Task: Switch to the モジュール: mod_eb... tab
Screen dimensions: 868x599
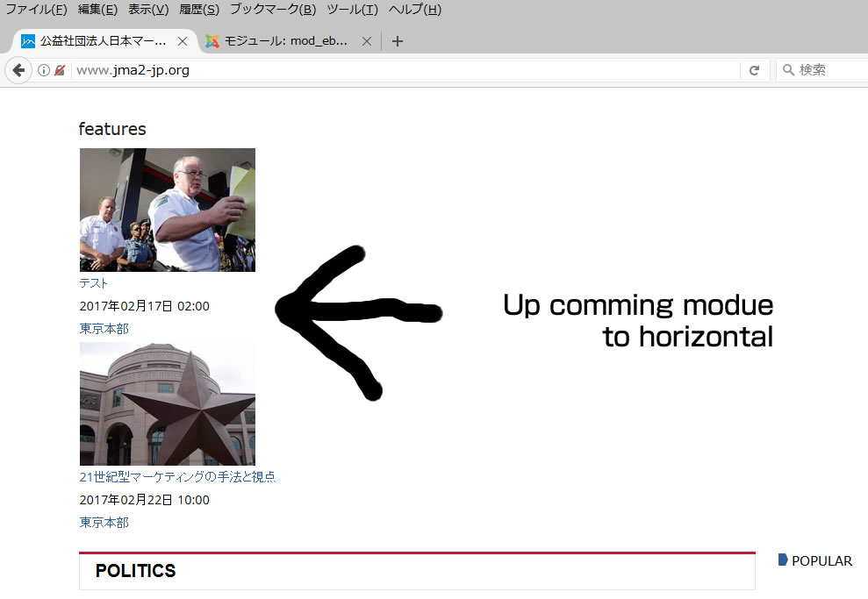Action: 281,41
